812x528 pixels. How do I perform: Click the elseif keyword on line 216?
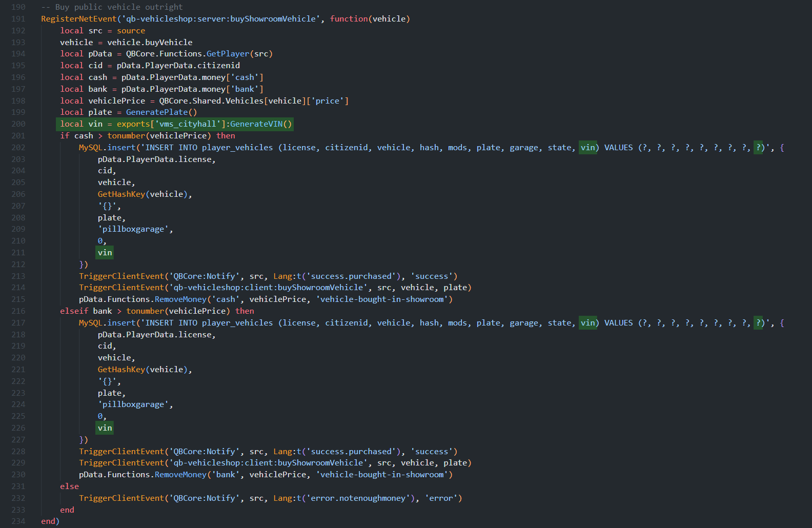point(74,311)
